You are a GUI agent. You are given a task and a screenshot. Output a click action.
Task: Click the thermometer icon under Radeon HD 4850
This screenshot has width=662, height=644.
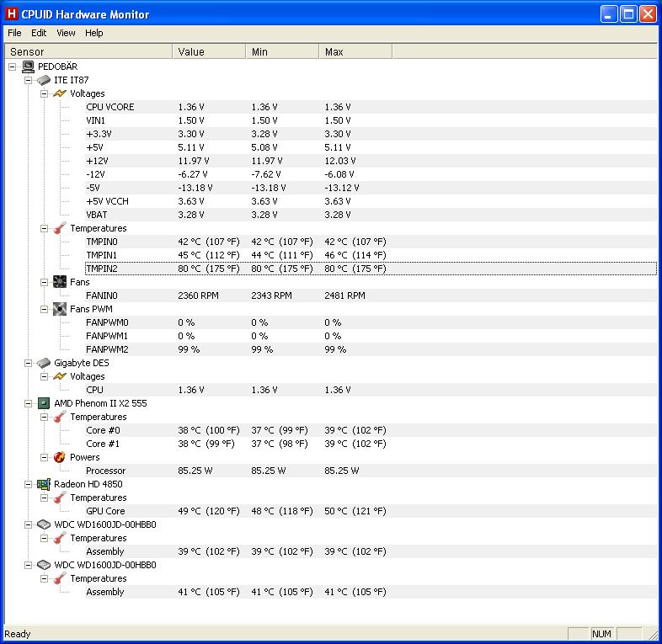pos(60,498)
